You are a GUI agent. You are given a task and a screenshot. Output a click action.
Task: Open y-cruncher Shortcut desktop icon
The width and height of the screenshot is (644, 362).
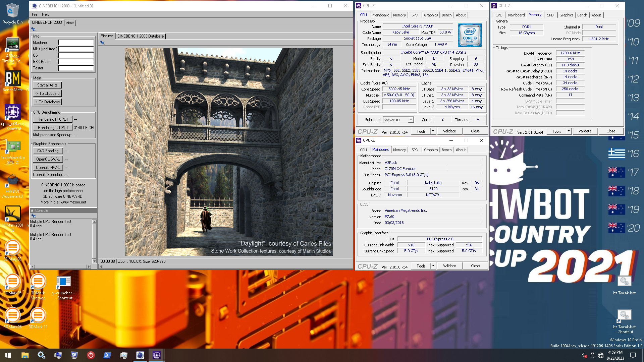(x=63, y=288)
